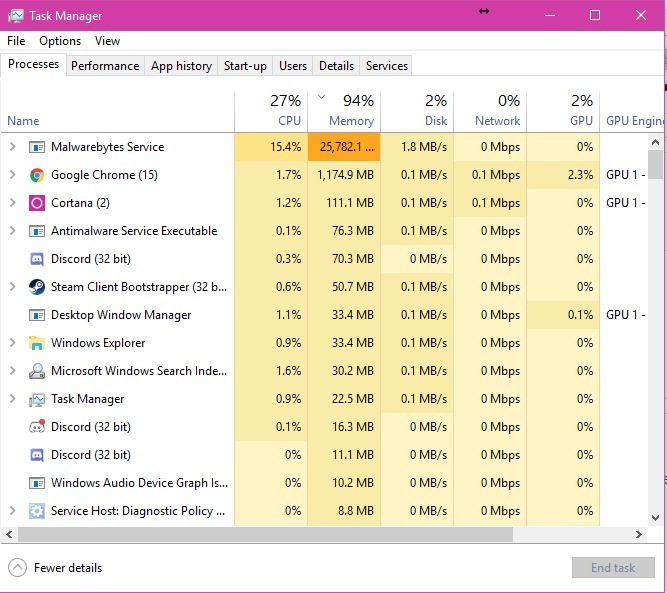Expand the Steam Client Bootstrapper entry
Image resolution: width=667 pixels, height=593 pixels.
12,287
